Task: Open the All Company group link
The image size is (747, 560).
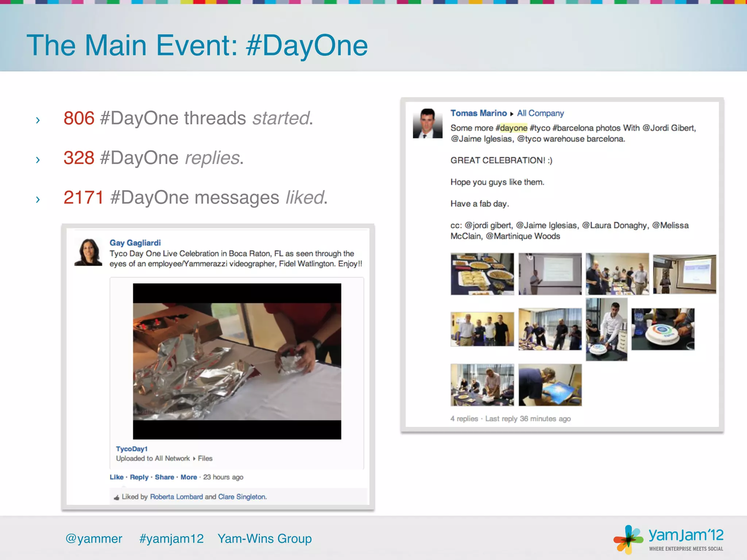Action: 540,113
